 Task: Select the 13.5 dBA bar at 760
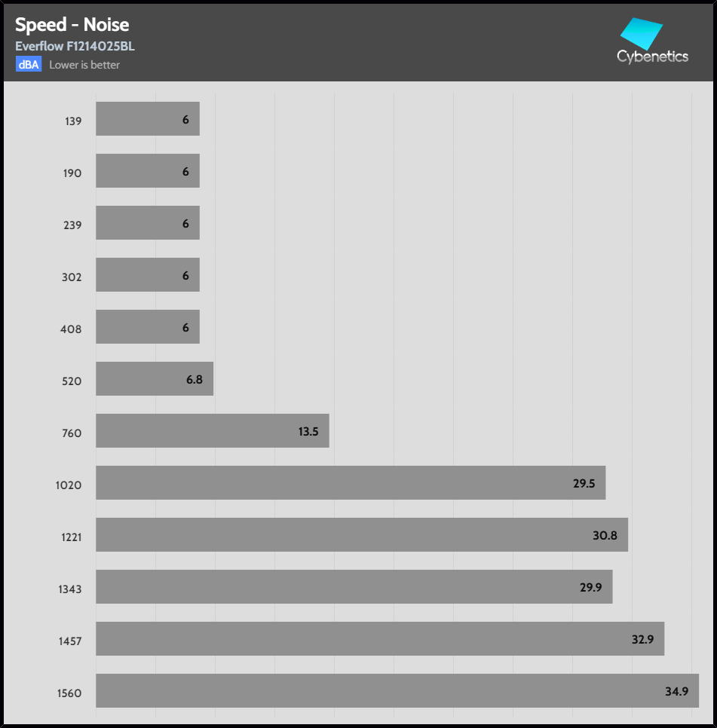(212, 431)
